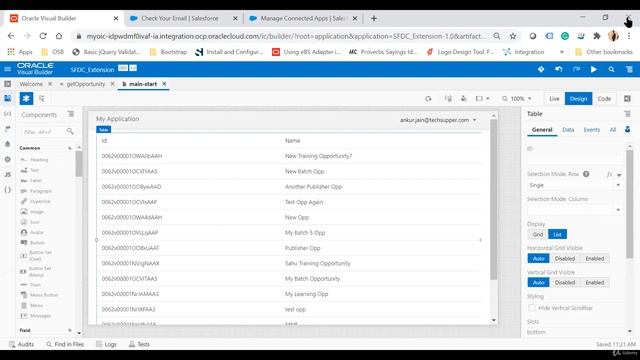
Task: Open the Settings gear in left sidebar
Action: [x=7, y=159]
